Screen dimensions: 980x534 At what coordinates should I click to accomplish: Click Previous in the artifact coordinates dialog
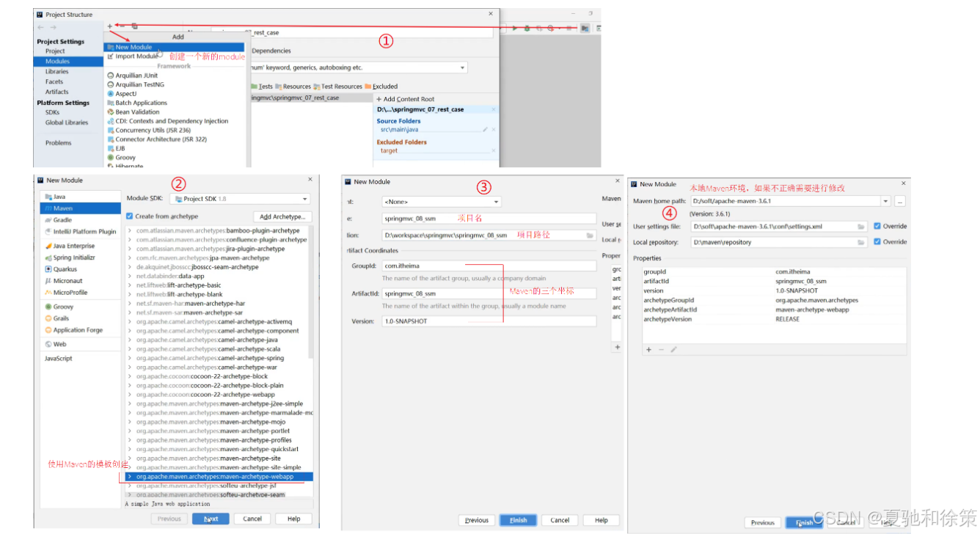(477, 520)
